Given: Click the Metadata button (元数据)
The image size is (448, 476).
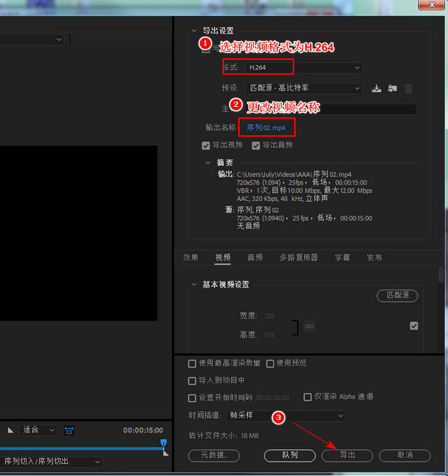Looking at the screenshot, I should 214,455.
